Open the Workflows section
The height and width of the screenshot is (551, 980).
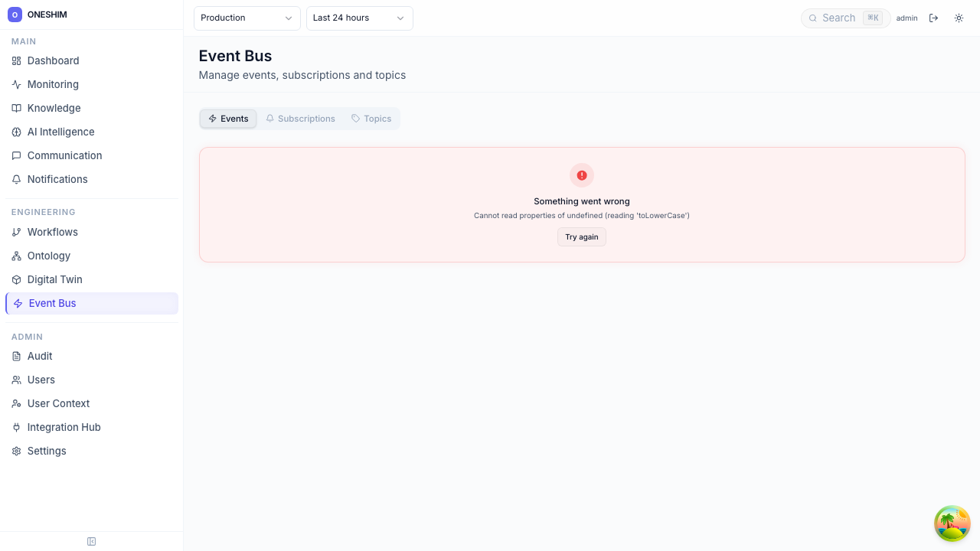52,232
